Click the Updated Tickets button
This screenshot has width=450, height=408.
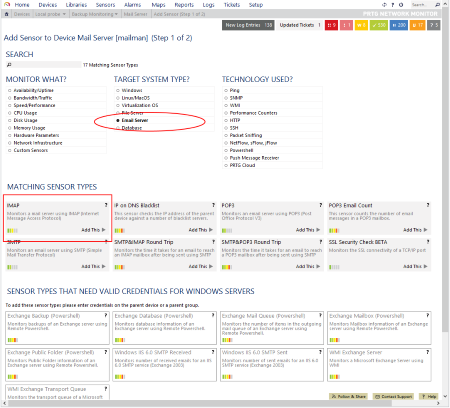[x=300, y=25]
